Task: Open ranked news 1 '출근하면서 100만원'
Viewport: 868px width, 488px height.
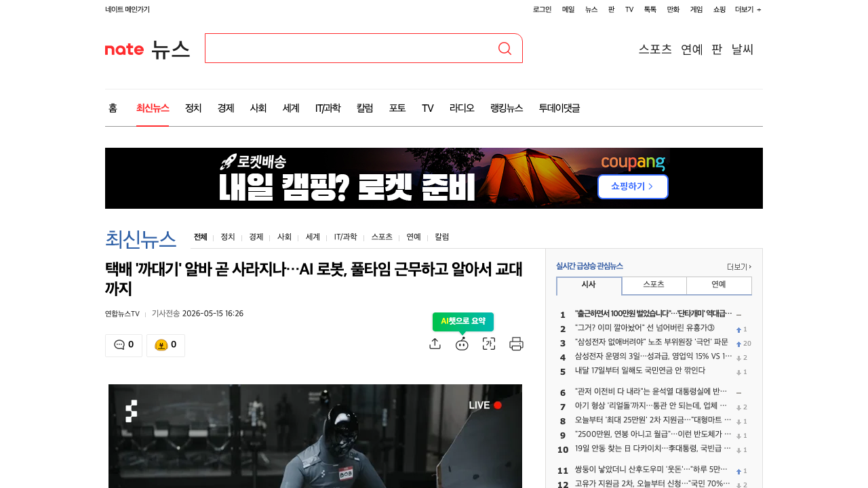Action: 654,314
